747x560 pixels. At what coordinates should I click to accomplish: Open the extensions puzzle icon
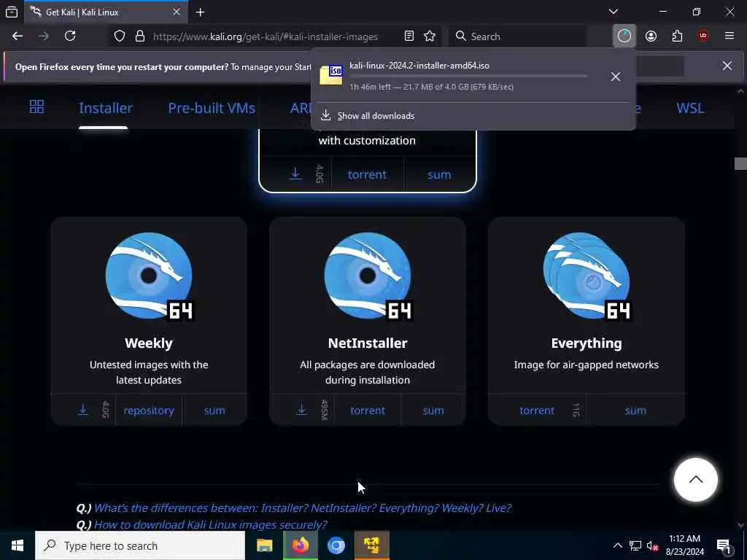tap(677, 36)
